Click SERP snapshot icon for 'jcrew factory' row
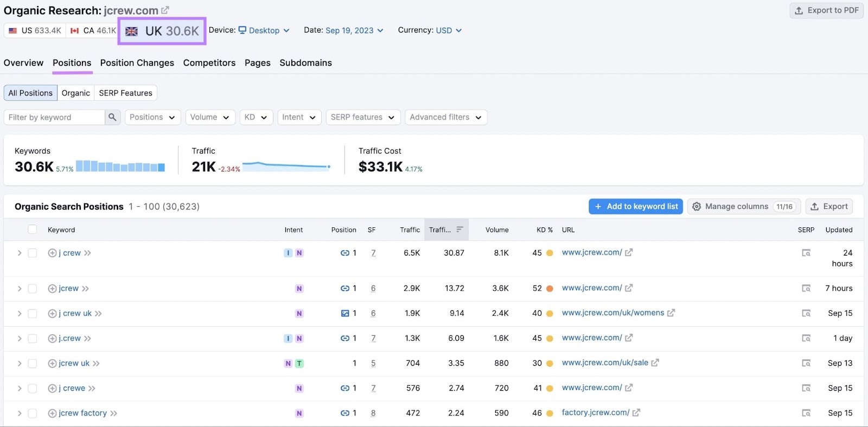The width and height of the screenshot is (868, 427). [806, 413]
